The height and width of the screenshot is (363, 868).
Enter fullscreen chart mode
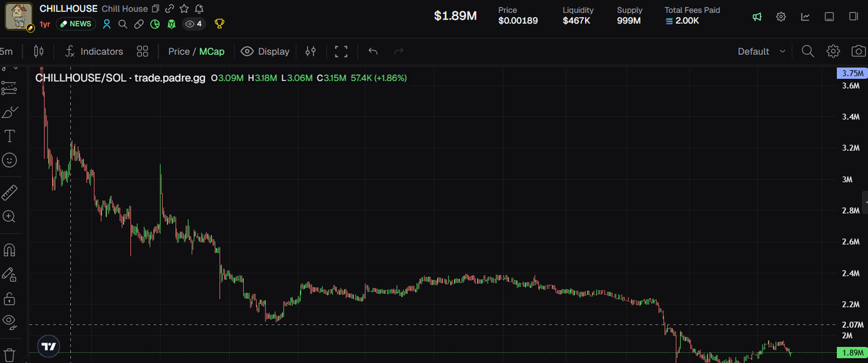click(x=341, y=51)
